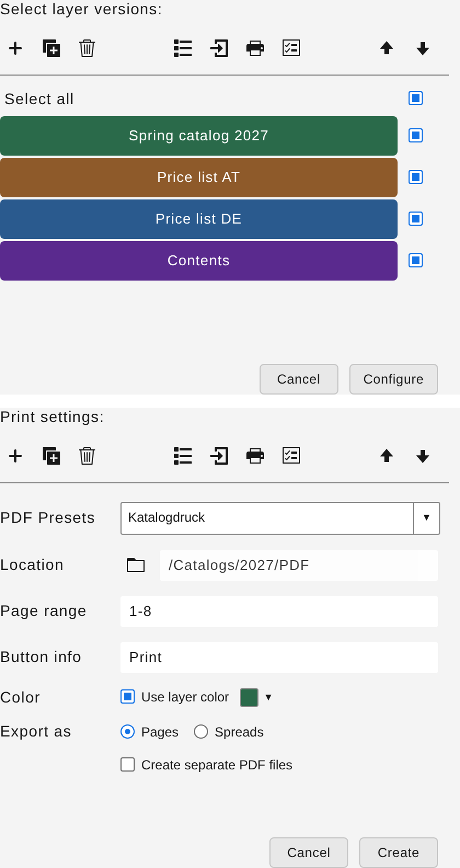Click the move down arrow in layer versions toolbar
The width and height of the screenshot is (460, 868).
pos(423,48)
